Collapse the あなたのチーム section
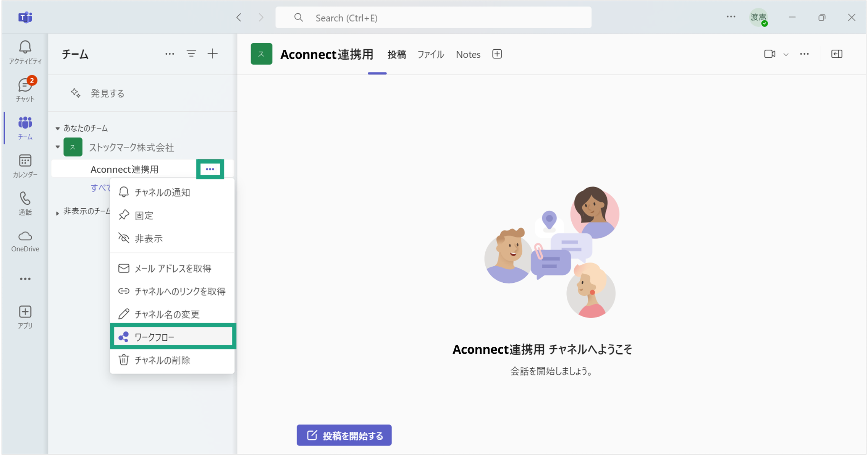The height and width of the screenshot is (455, 868). (58, 128)
